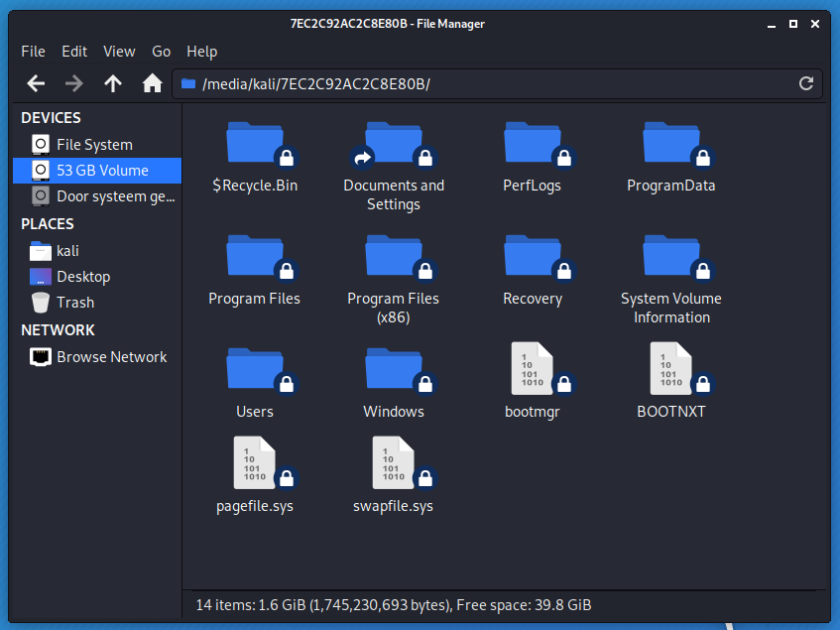
Task: Select the pagefile.sys file icon
Action: (x=255, y=462)
